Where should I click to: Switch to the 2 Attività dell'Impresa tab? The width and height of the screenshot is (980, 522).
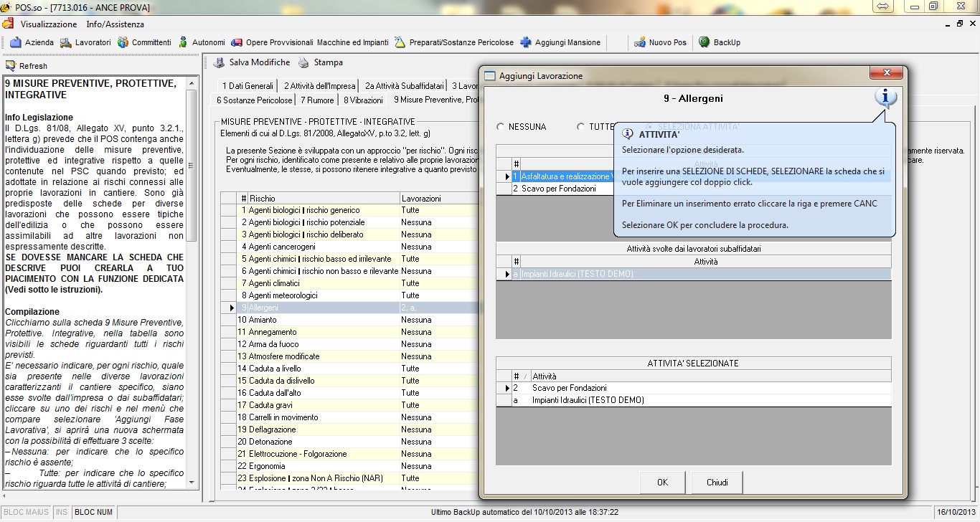(319, 85)
